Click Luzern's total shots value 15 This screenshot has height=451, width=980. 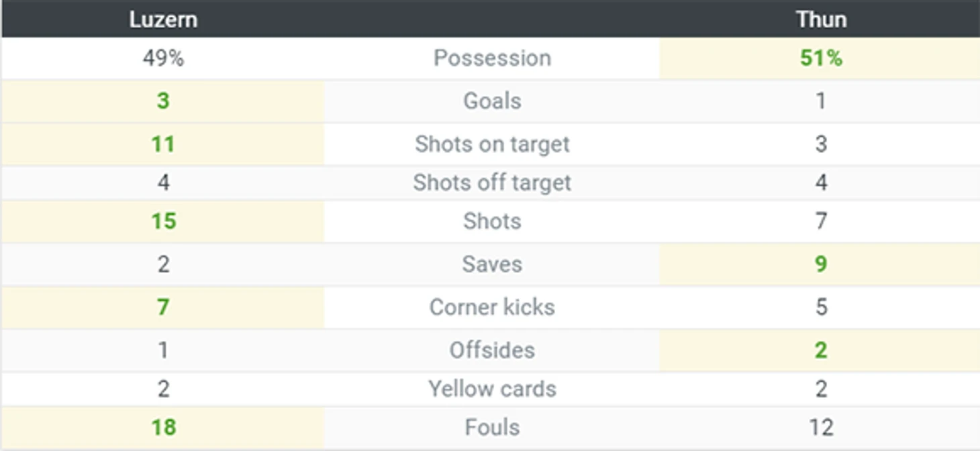point(163,221)
